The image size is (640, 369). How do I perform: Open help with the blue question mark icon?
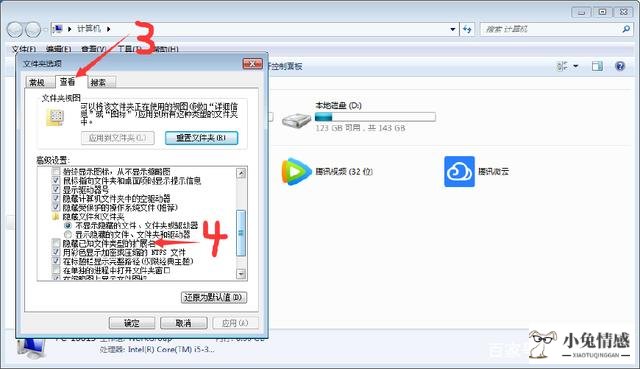click(x=620, y=66)
